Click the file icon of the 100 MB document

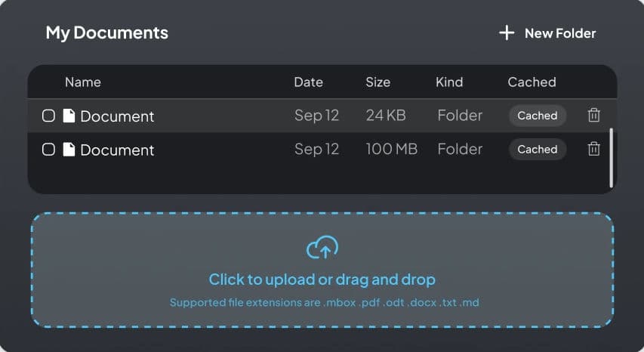tap(69, 150)
